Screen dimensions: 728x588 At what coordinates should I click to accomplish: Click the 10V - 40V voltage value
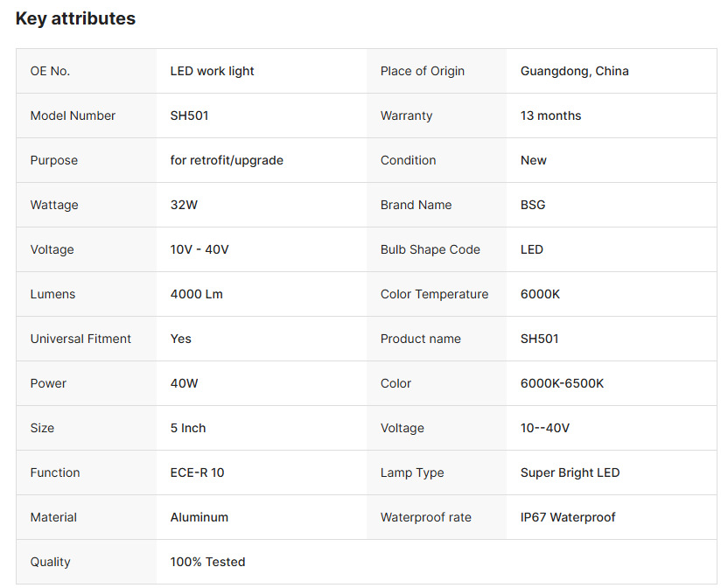199,249
